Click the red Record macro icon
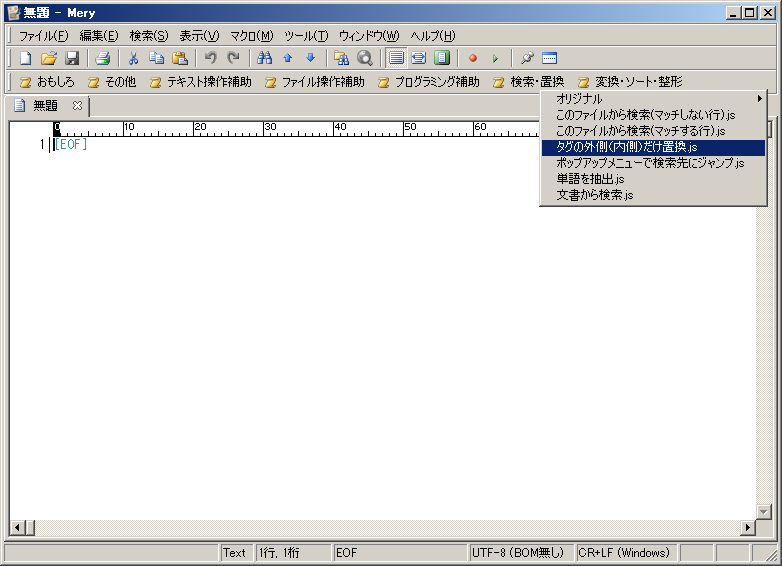Screen dimensions: 782x566 (x=473, y=59)
